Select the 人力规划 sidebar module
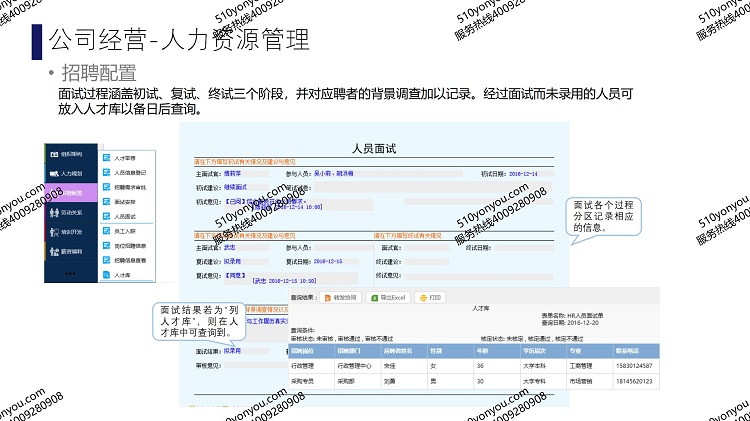Image resolution: width=750 pixels, height=421 pixels. point(74,174)
